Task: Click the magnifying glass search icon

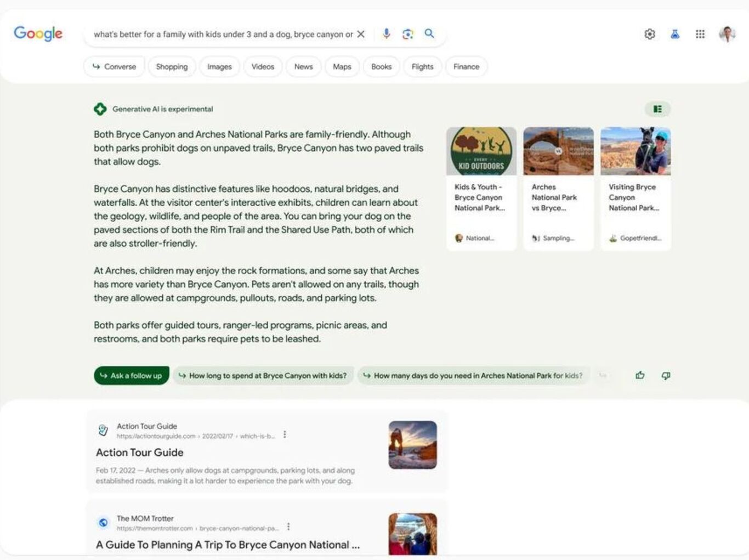Action: (429, 34)
